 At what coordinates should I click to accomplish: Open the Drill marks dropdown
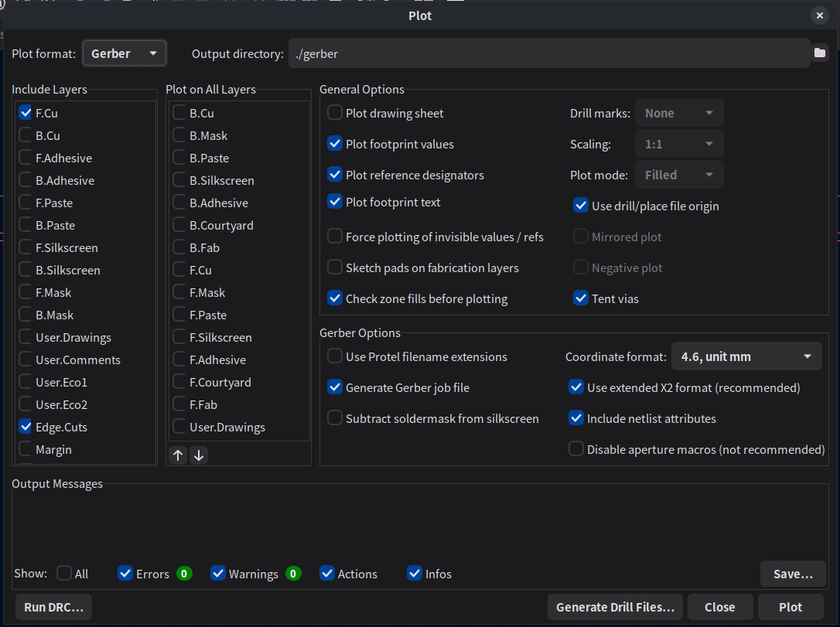(679, 113)
